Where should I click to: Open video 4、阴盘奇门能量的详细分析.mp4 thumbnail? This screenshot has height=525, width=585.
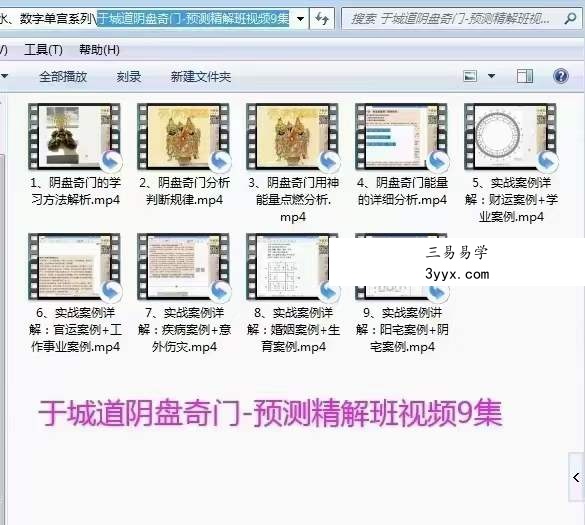tap(402, 137)
